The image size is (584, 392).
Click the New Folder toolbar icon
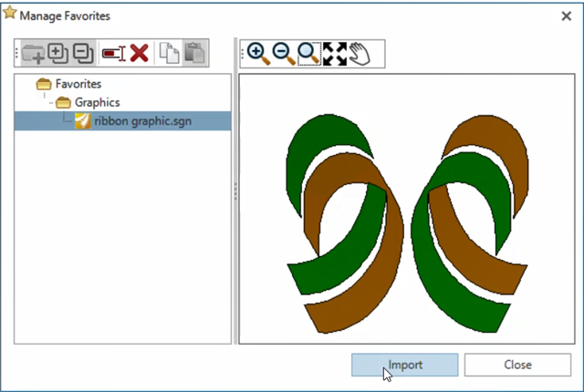click(x=33, y=54)
